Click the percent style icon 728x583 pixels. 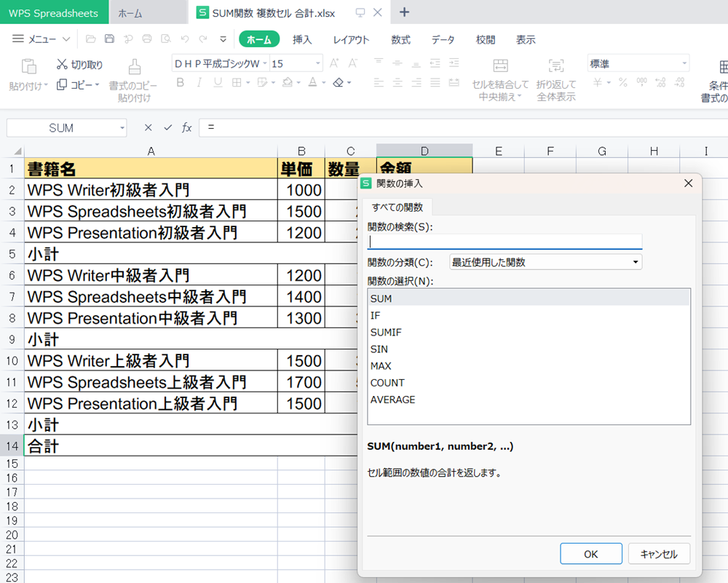click(623, 83)
